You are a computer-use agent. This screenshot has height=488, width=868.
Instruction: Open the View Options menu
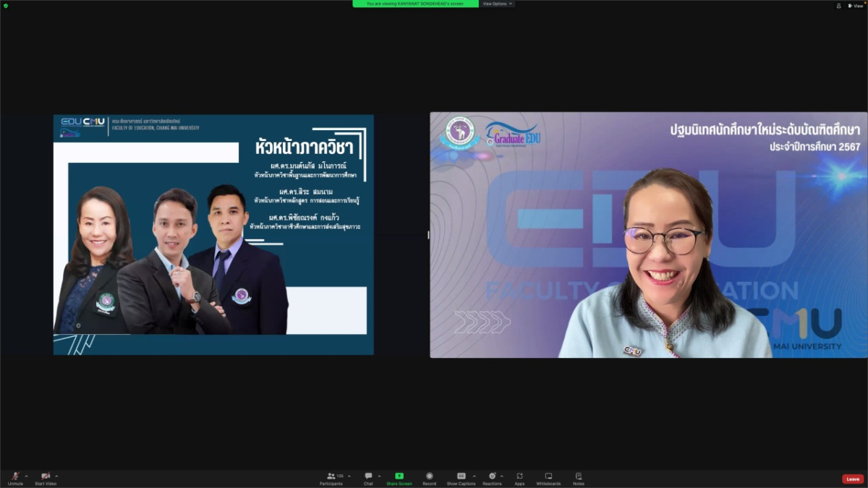[x=498, y=4]
